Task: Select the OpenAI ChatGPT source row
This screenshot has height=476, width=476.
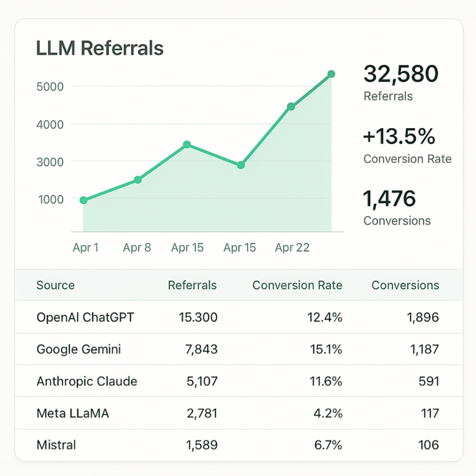Action: coord(239,317)
